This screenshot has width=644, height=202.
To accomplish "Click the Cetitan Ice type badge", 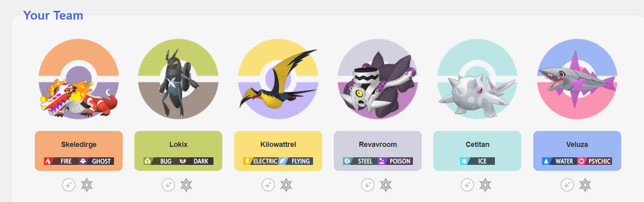I will pos(477,161).
